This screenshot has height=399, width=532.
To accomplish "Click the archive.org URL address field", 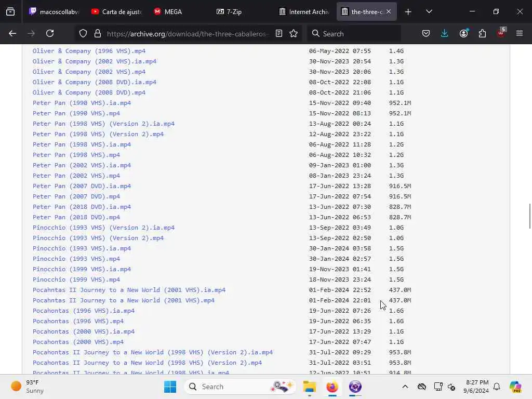I will point(186,34).
